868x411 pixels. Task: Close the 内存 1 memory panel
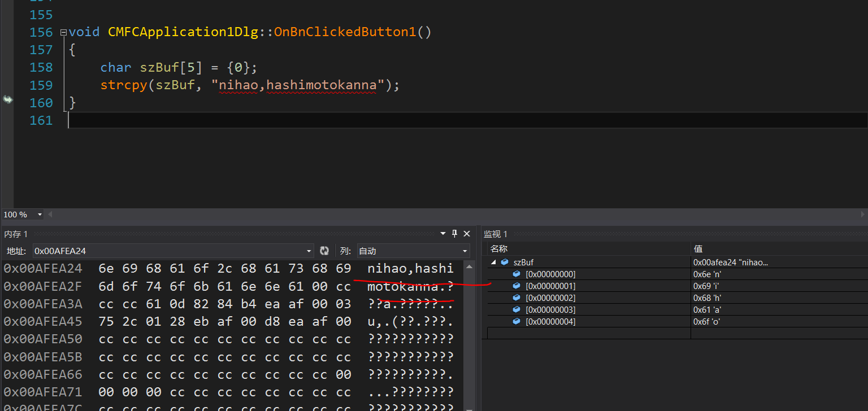(x=467, y=234)
